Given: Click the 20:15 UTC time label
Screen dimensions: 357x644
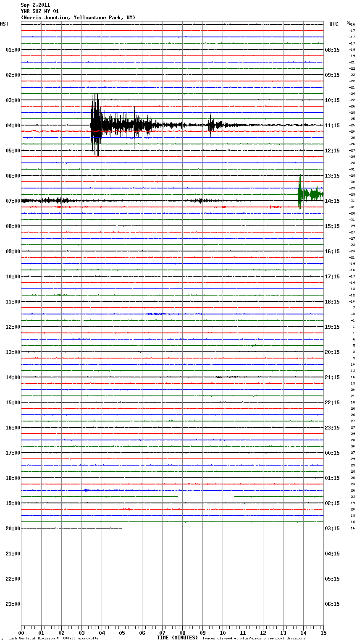Looking at the screenshot, I should point(332,352).
